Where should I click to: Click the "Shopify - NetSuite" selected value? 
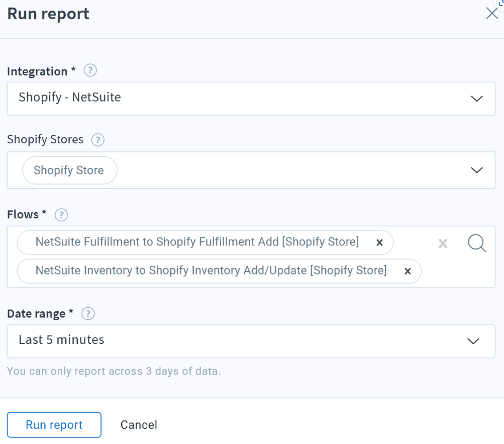tap(70, 98)
